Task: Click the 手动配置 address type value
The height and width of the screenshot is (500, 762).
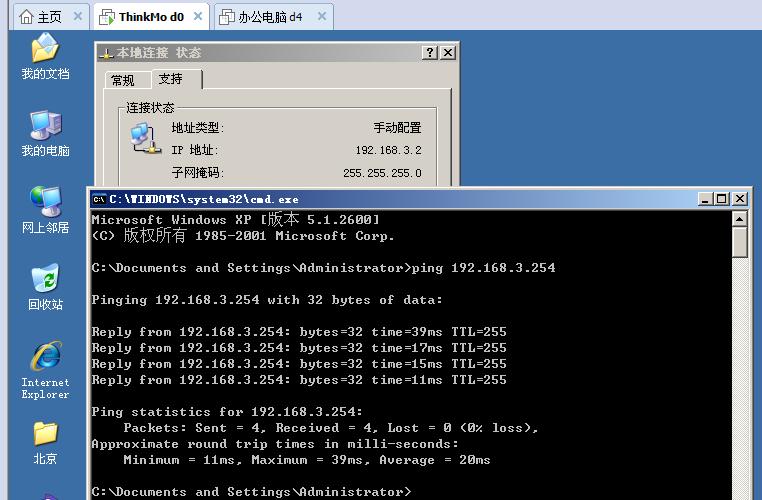Action: [397, 128]
